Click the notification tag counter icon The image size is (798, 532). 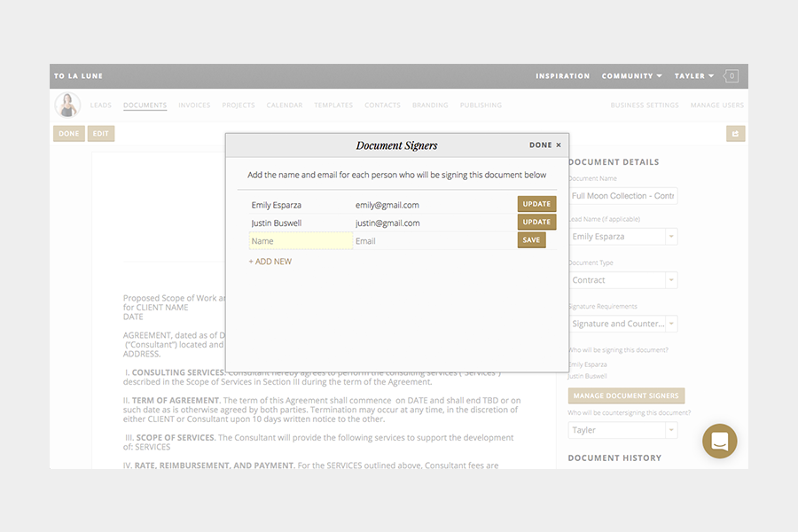(x=731, y=76)
